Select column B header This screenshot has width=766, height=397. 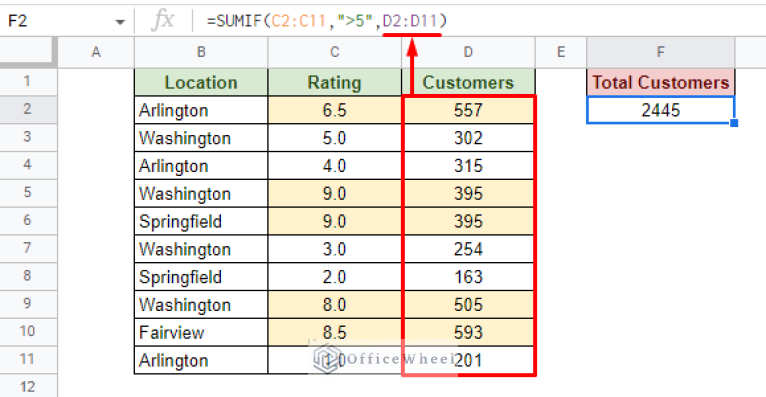point(201,52)
